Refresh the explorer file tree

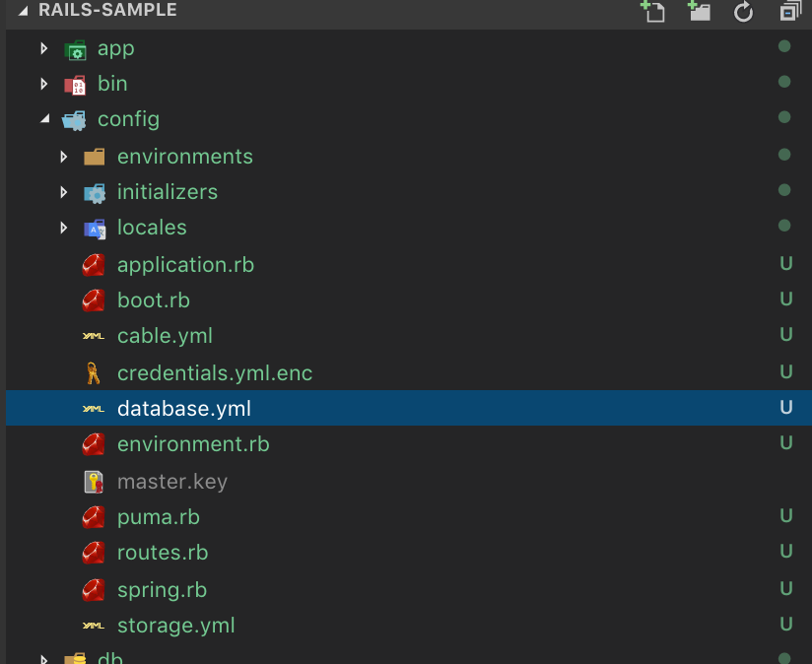coord(744,12)
